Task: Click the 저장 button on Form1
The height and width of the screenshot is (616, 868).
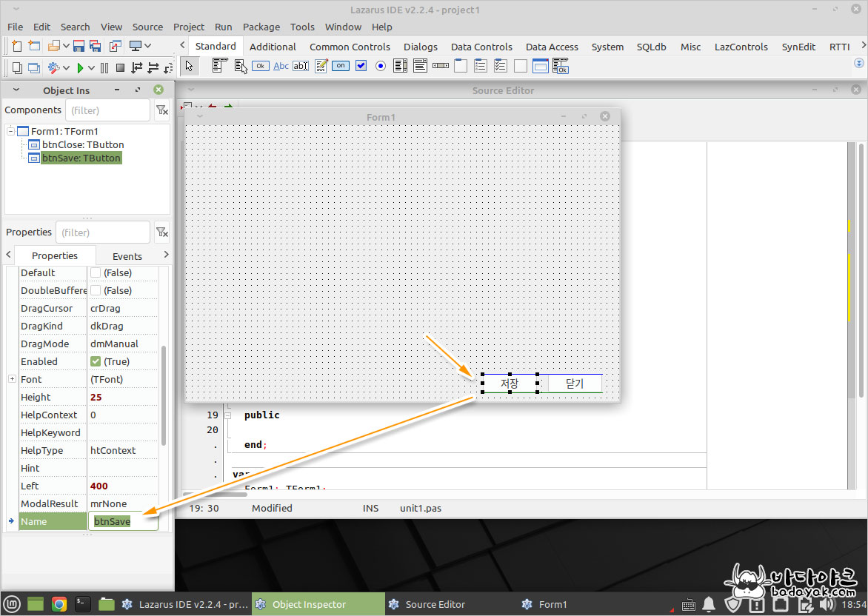Action: click(510, 383)
